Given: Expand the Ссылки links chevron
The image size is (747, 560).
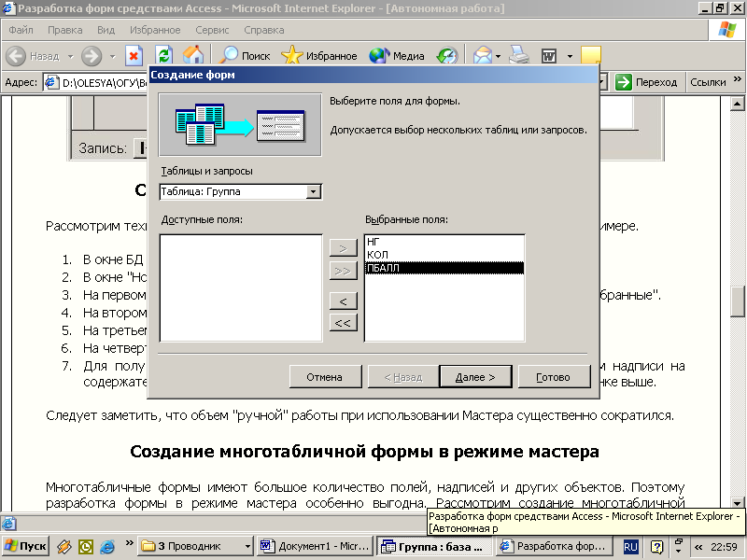Looking at the screenshot, I should pyautogui.click(x=738, y=79).
